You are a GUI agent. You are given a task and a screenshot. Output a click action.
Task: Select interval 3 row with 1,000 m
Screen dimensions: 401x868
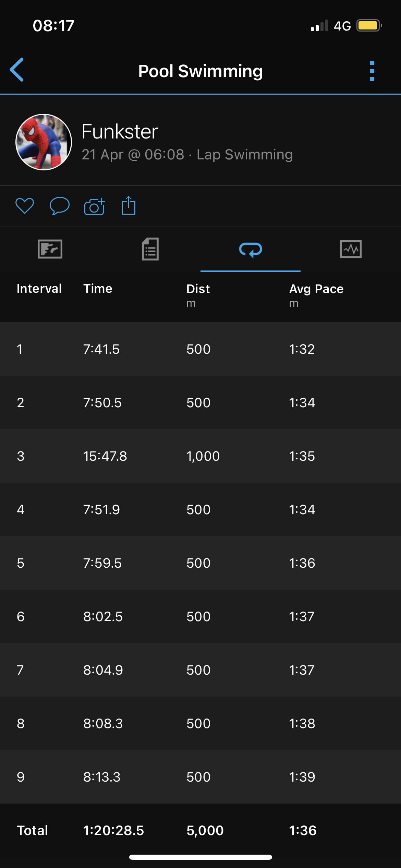coord(200,456)
